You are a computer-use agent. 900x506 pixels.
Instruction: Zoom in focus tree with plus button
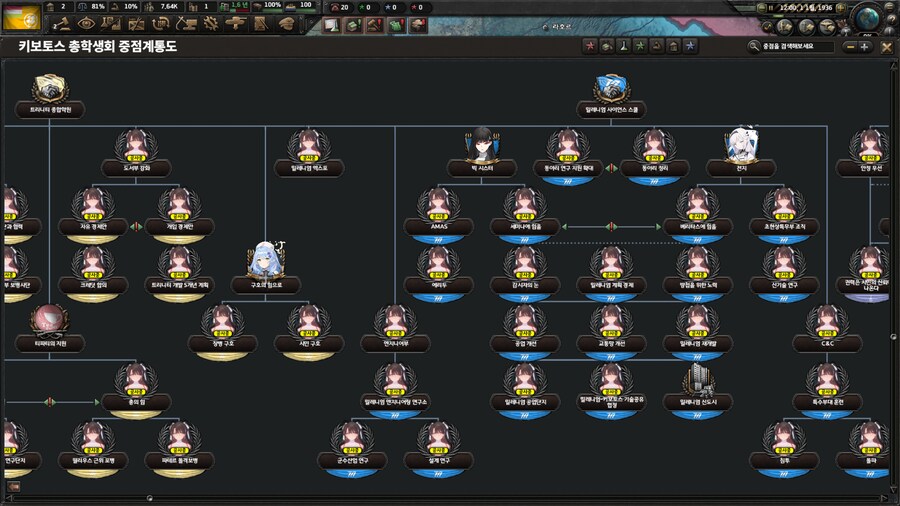click(865, 46)
